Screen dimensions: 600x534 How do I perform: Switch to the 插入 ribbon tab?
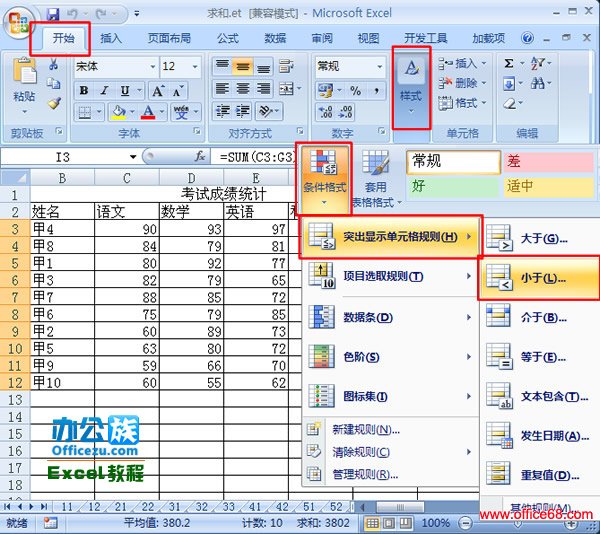111,38
